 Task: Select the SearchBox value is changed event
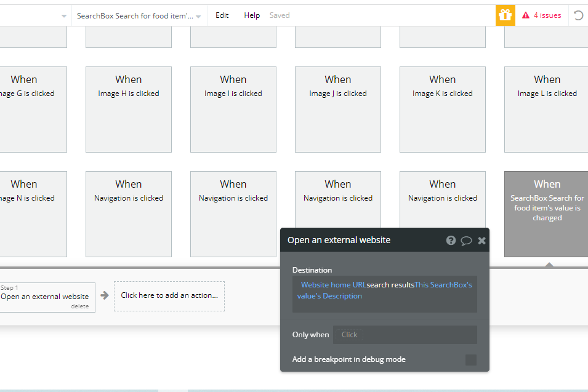(546, 214)
